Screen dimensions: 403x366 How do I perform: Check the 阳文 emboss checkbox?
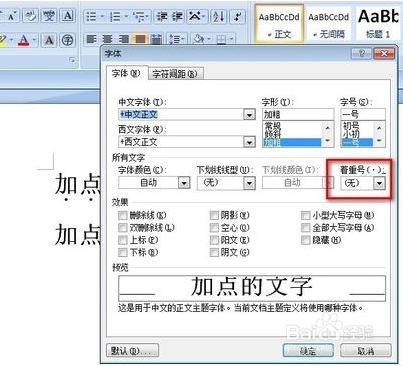214,240
